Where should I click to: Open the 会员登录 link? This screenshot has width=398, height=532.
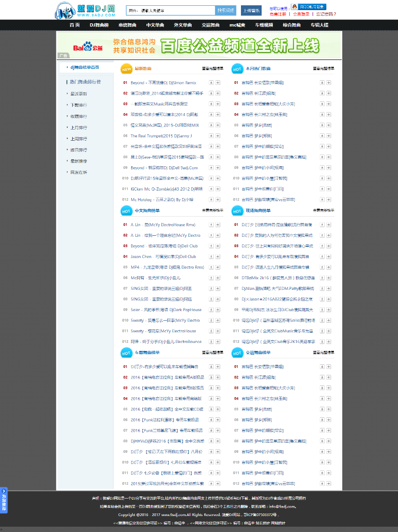click(x=301, y=14)
